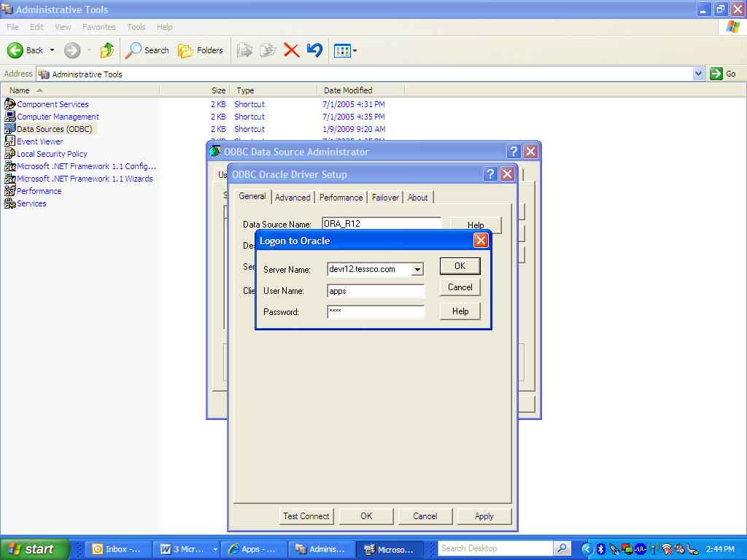Click the red Delete X icon
This screenshot has width=747, height=560.
[x=292, y=50]
